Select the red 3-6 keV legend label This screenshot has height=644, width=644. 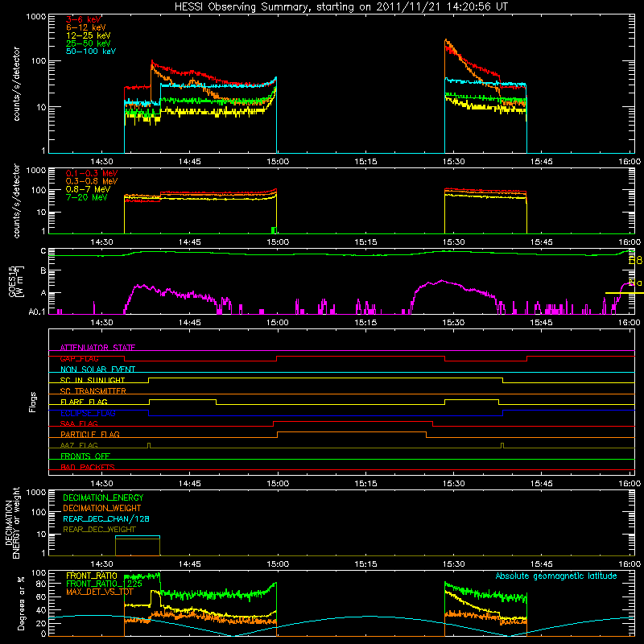click(x=84, y=19)
